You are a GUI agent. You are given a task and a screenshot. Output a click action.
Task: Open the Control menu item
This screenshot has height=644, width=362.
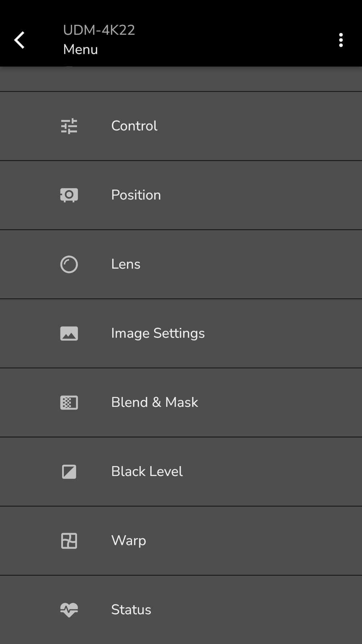pyautogui.click(x=134, y=126)
